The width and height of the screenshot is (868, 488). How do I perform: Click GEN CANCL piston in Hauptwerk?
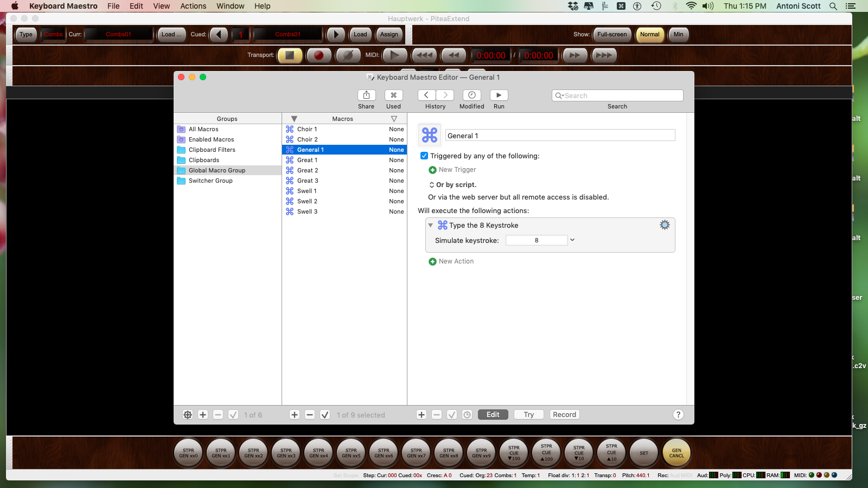(676, 453)
